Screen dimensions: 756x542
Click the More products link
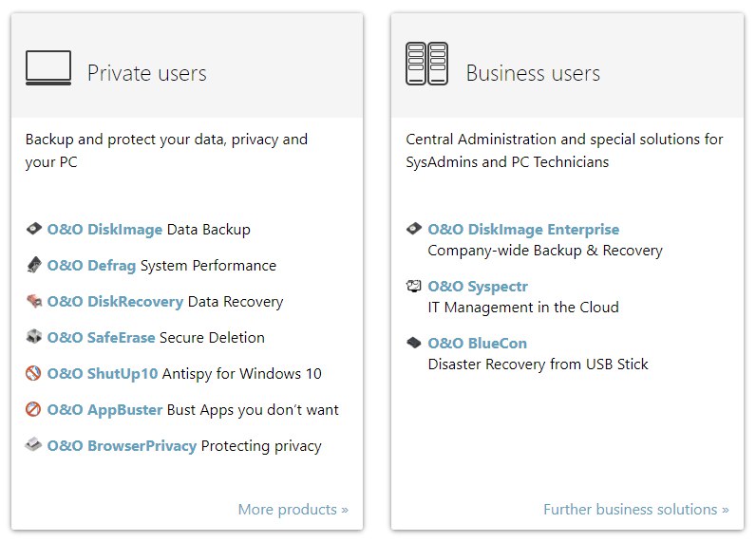point(293,509)
